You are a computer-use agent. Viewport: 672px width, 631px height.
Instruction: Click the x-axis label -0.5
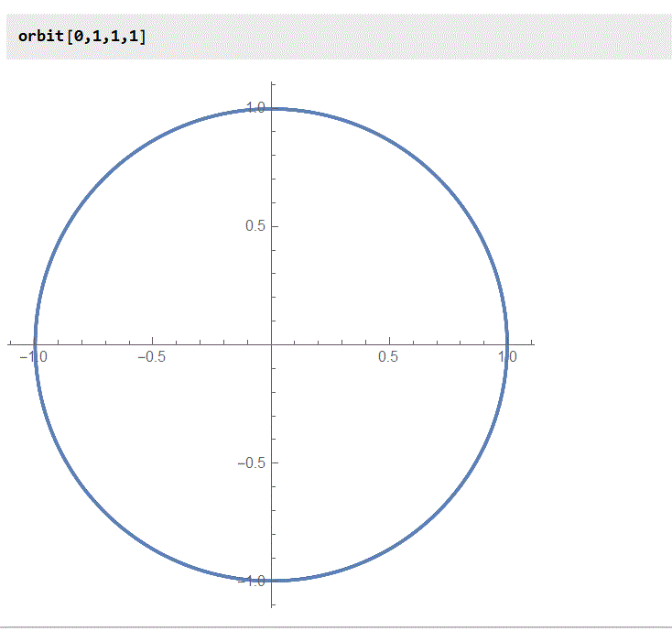(151, 356)
